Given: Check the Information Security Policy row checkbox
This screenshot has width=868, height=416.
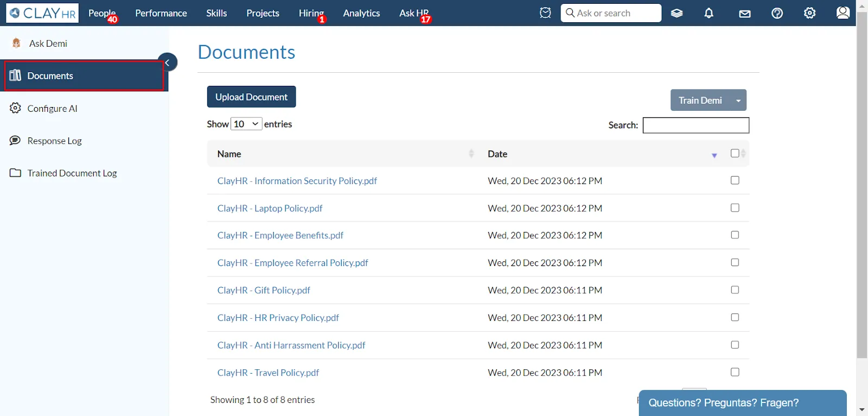Looking at the screenshot, I should coord(735,180).
